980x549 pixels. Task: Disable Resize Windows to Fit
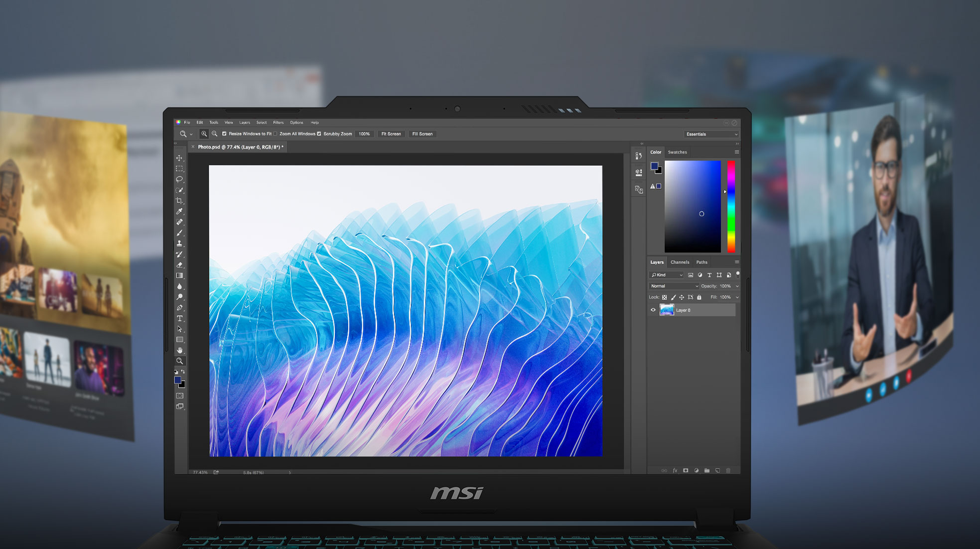point(223,134)
